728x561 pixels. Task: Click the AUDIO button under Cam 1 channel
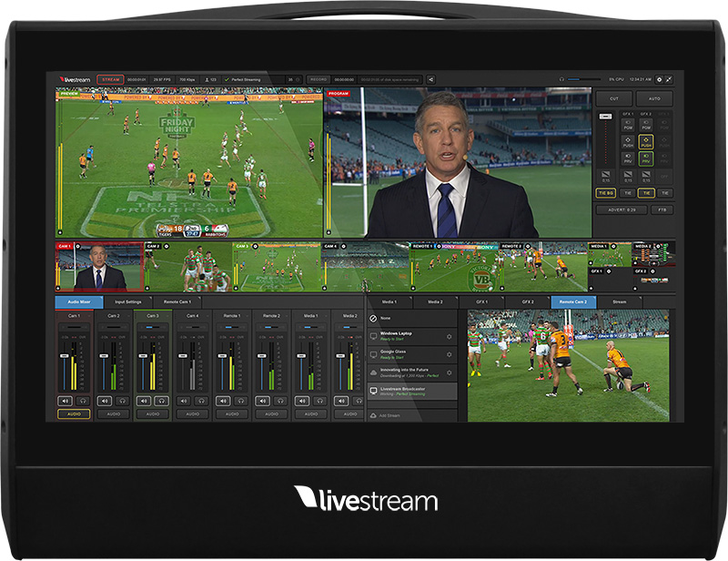pos(74,413)
